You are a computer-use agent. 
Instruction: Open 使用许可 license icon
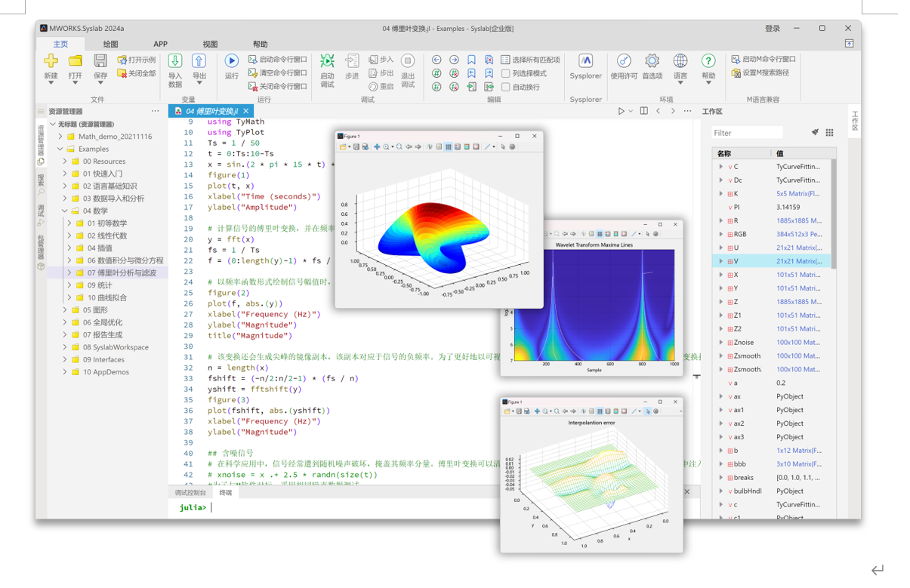[624, 60]
